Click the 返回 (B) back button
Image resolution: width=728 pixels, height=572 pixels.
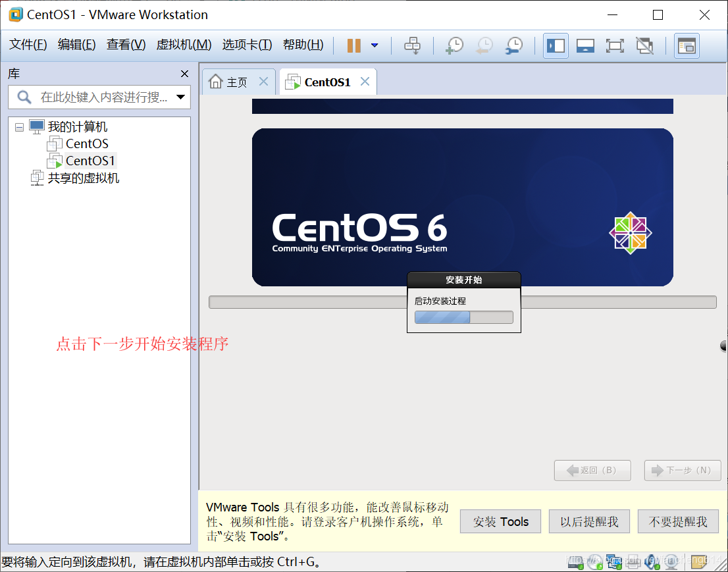pyautogui.click(x=592, y=471)
